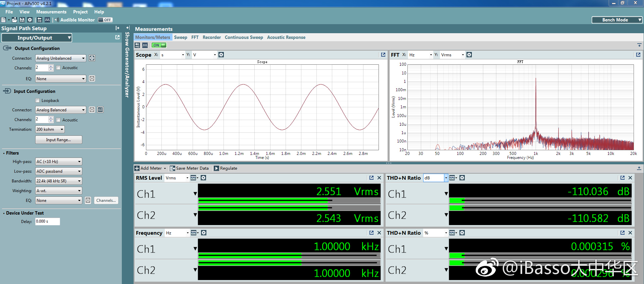Open input connector table view icon
Image resolution: width=644 pixels, height=284 pixels.
pyautogui.click(x=100, y=110)
